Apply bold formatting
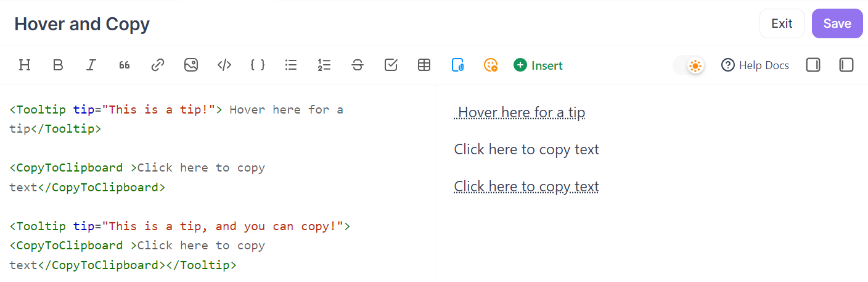868x282 pixels. tap(58, 65)
